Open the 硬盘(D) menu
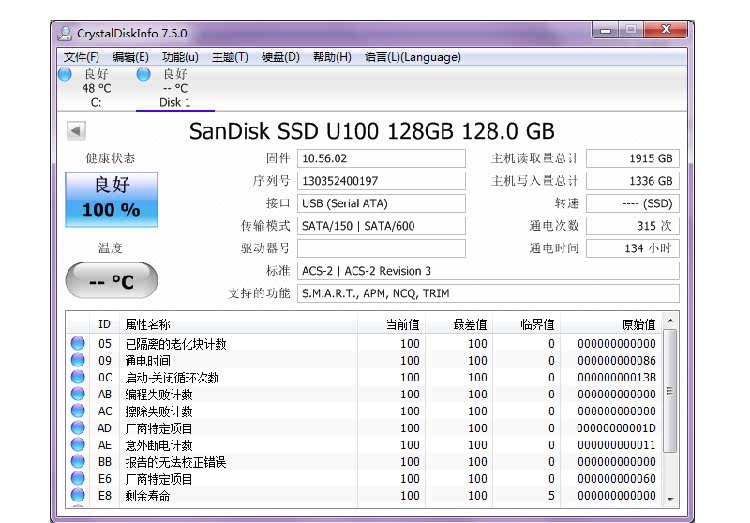The width and height of the screenshot is (750, 523). (280, 57)
